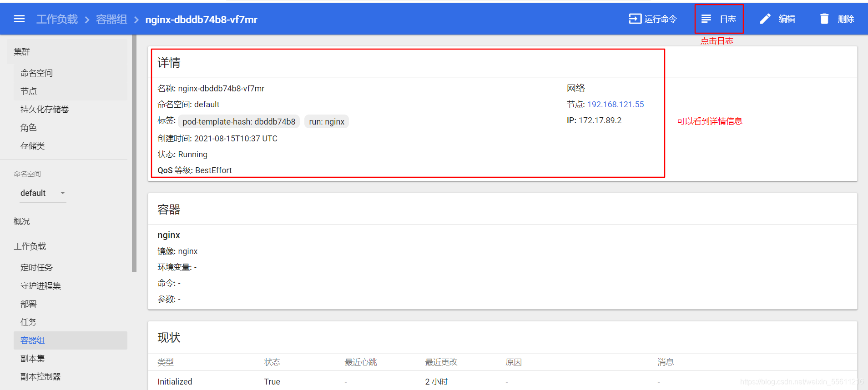Click the pod name nginx-dbddb74b8-vf7mr in header
The width and height of the screenshot is (868, 390).
coord(201,20)
